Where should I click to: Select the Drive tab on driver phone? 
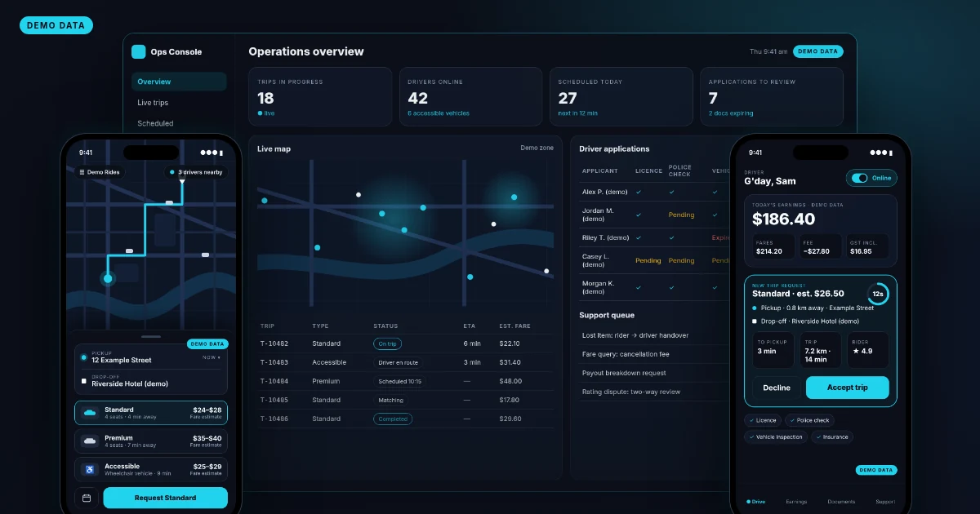[756, 502]
